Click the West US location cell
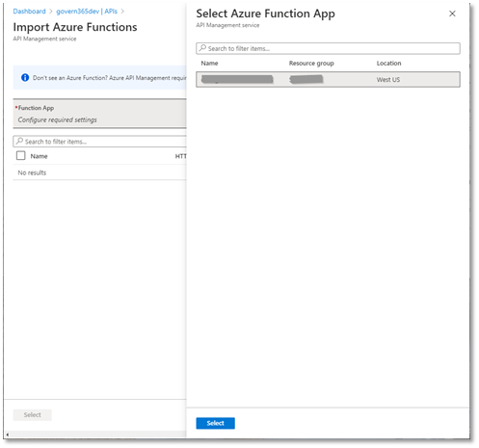The image size is (479, 448). point(388,80)
